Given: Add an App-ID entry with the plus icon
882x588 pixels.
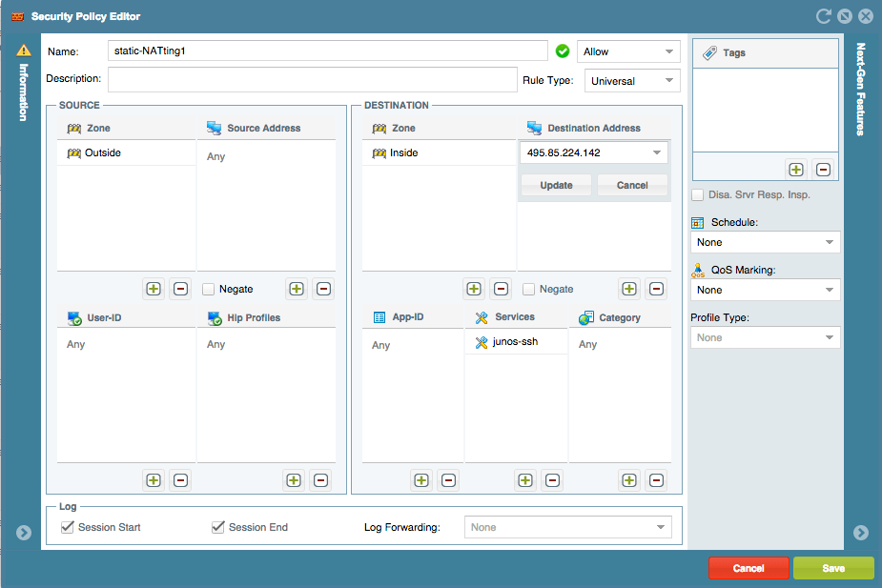Looking at the screenshot, I should [421, 480].
